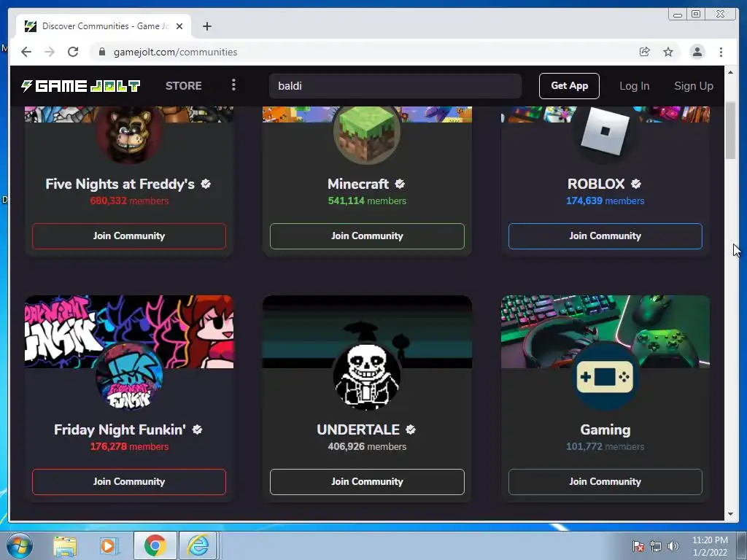Join the Gaming community
The height and width of the screenshot is (560, 747).
pyautogui.click(x=605, y=481)
